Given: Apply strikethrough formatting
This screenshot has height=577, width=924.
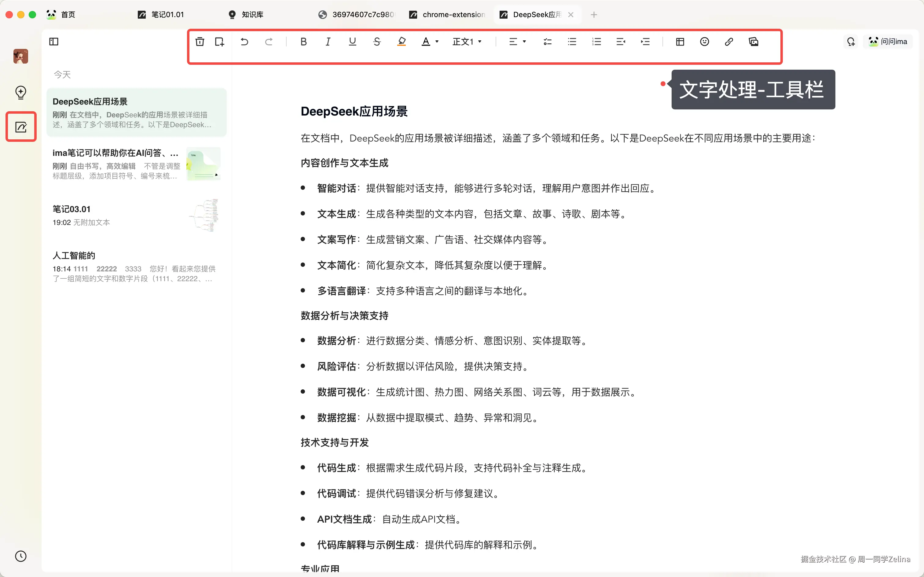Looking at the screenshot, I should [x=376, y=42].
